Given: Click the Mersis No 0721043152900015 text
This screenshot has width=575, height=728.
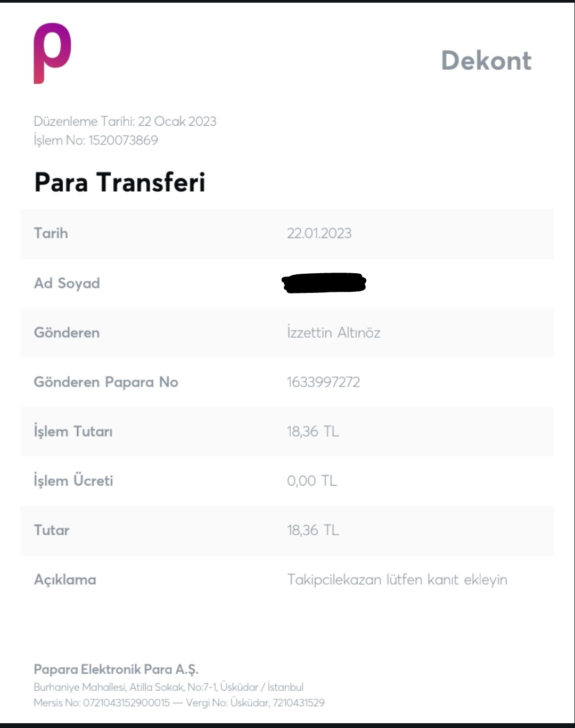Looking at the screenshot, I should point(102,703).
